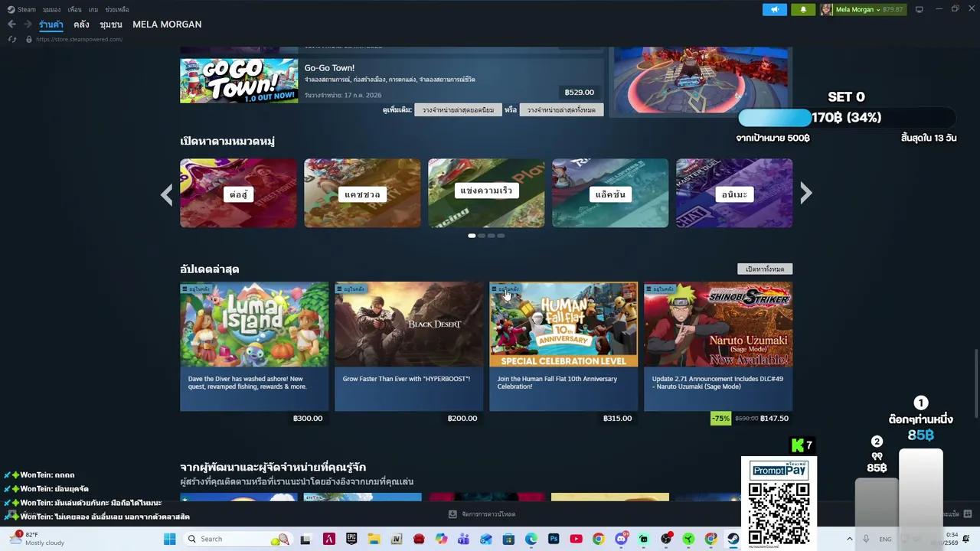The image size is (980, 551).
Task: Go back with the Steam back arrow
Action: pyautogui.click(x=11, y=24)
